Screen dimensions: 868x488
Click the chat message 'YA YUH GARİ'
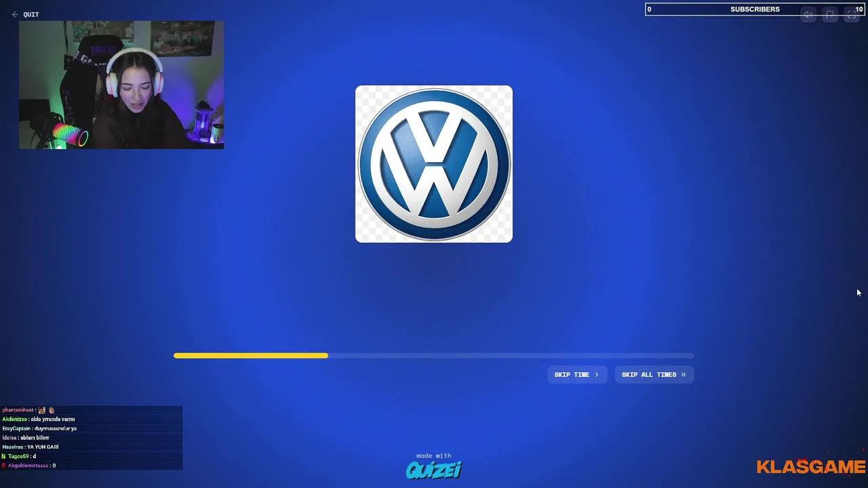43,447
